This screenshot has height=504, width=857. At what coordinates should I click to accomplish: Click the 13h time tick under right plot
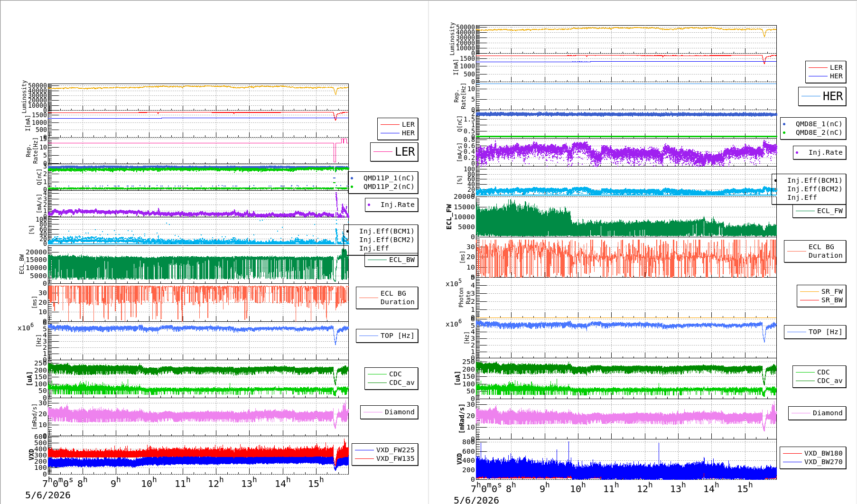[678, 488]
